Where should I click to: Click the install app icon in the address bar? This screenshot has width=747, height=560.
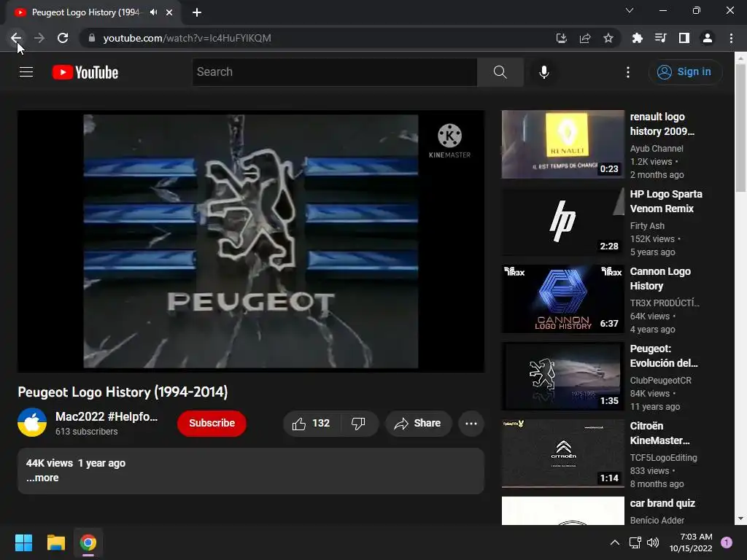tap(562, 38)
